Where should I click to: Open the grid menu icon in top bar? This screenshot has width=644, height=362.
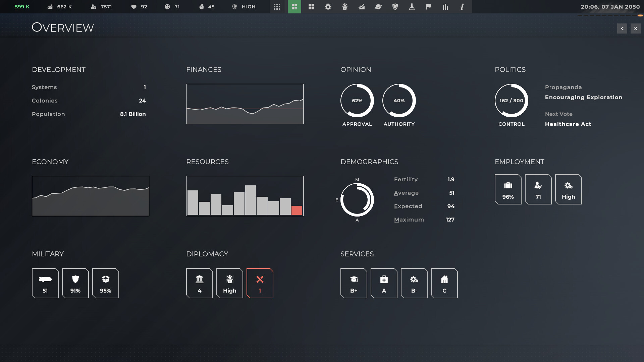point(277,7)
